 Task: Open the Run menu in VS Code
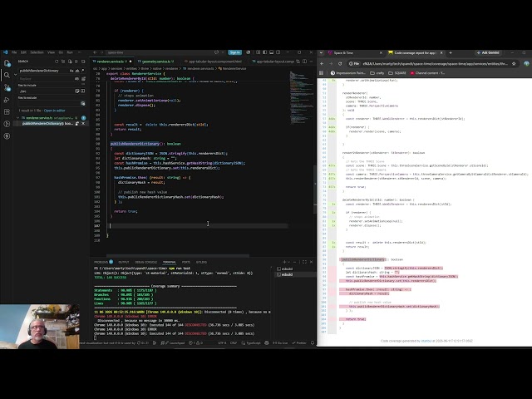tap(70, 52)
